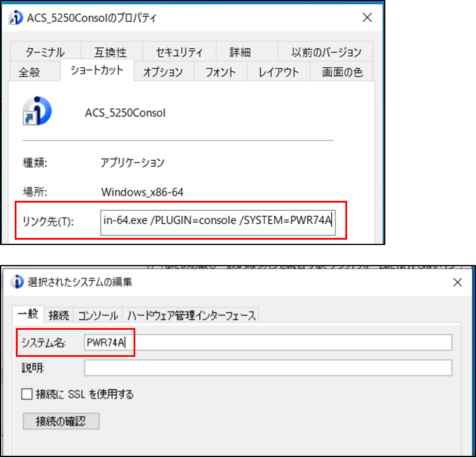Select the 詳細 tab
Screen dimensions: 476x457
247,52
